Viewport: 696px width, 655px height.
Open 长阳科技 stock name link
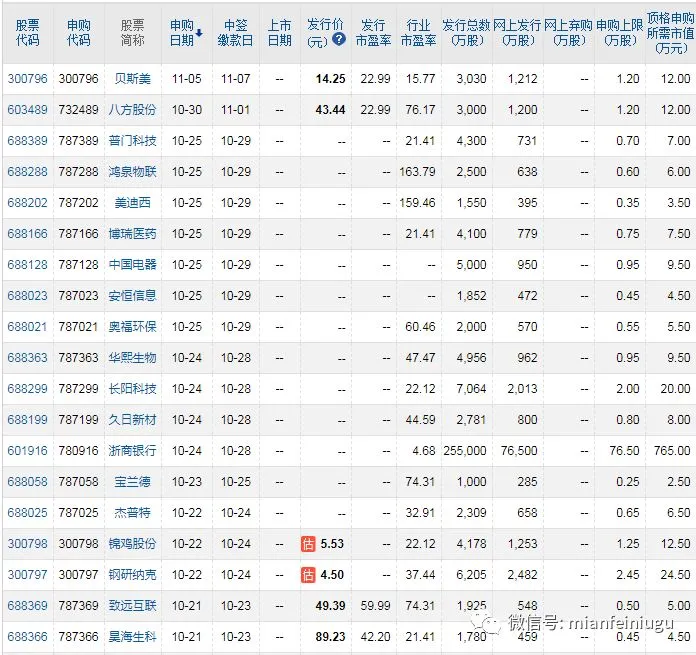pyautogui.click(x=132, y=389)
